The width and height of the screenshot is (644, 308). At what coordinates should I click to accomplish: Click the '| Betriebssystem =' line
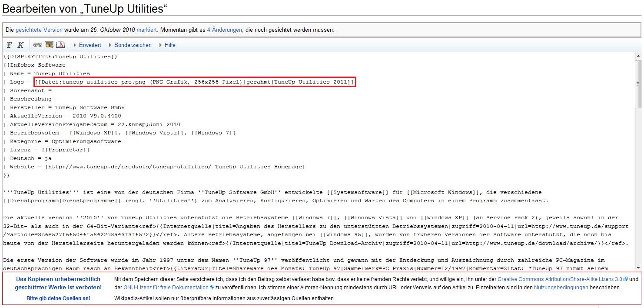[x=119, y=133]
